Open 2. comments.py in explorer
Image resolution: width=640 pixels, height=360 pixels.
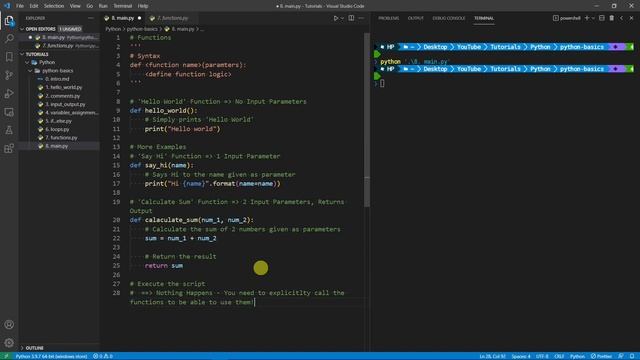point(62,96)
